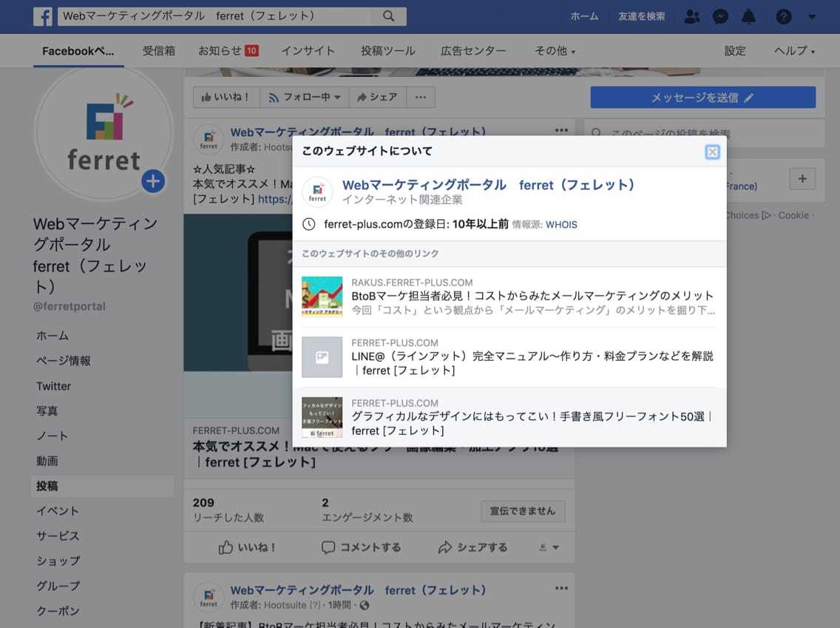
Task: Click the LINE@ article placeholder thumbnail
Action: pos(322,357)
